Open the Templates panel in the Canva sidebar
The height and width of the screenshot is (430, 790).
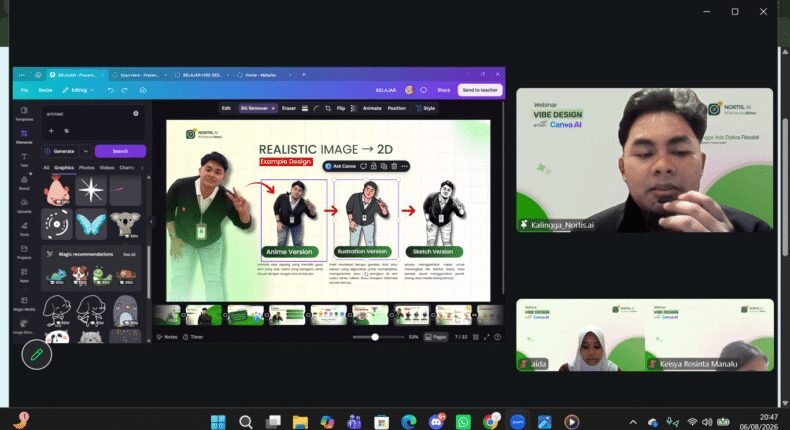coord(24,113)
